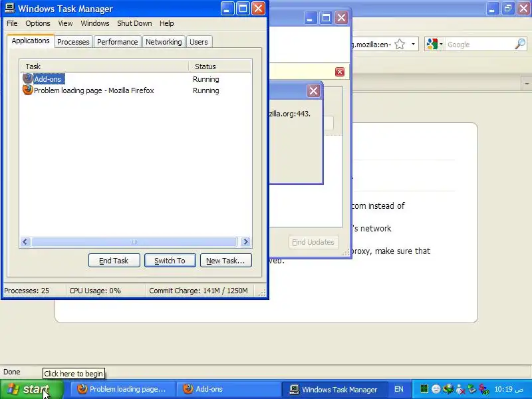Click the Commit Charge status bar entry
The image size is (532, 399).
click(198, 291)
